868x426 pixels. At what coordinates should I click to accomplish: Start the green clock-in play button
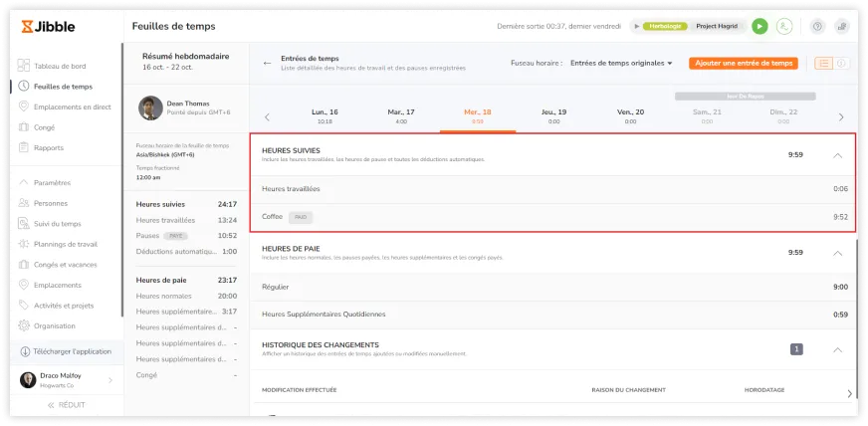pos(760,27)
